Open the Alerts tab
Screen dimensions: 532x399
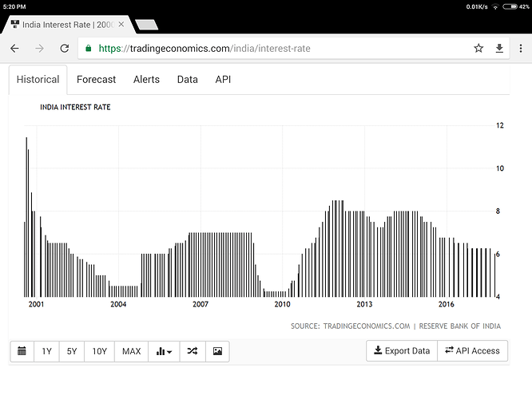(146, 79)
